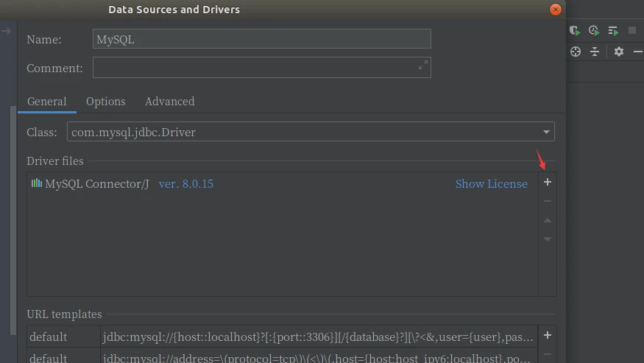Select the General tab
Image resolution: width=644 pixels, height=363 pixels.
point(47,102)
